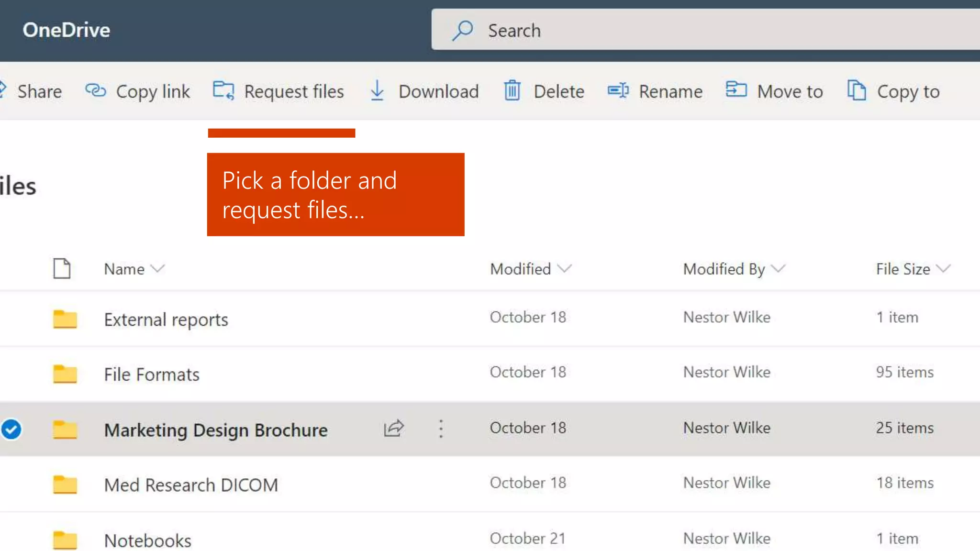Open more actions dots for Marketing Design Brochure
980x551 pixels.
click(x=441, y=429)
